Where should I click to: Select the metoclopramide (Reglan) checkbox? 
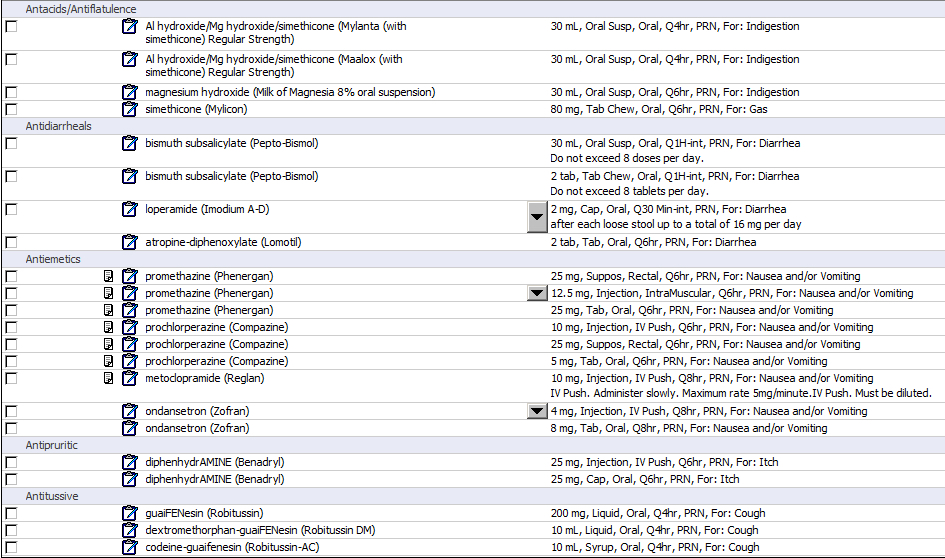[x=11, y=378]
